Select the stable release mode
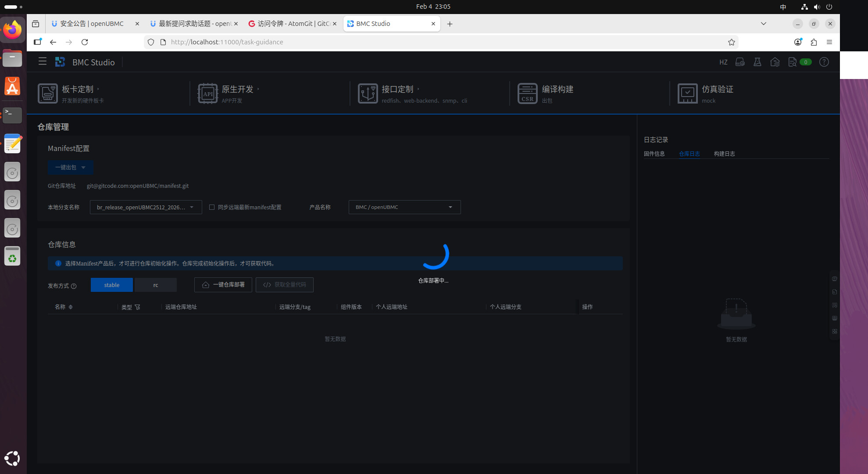 [x=111, y=285]
